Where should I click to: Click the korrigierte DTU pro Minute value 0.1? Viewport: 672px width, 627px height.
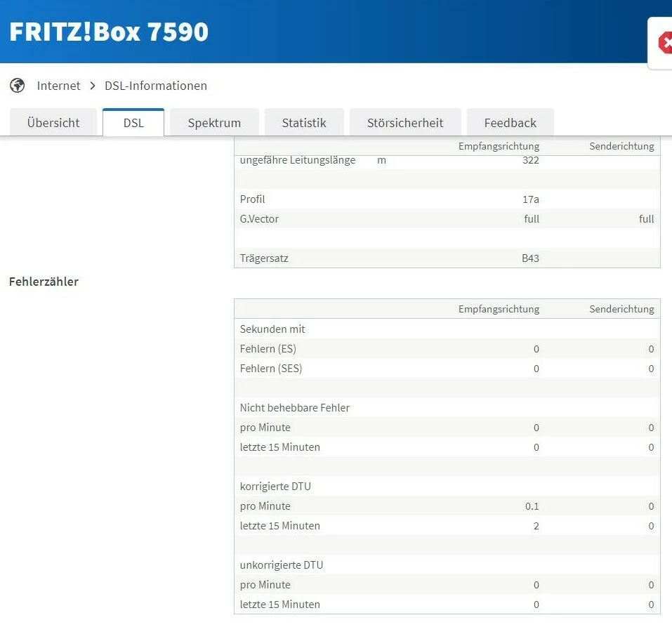click(x=532, y=506)
